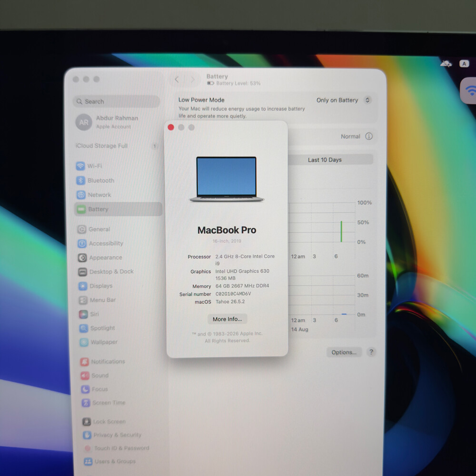Click the input source A icon in menu bar

click(464, 64)
